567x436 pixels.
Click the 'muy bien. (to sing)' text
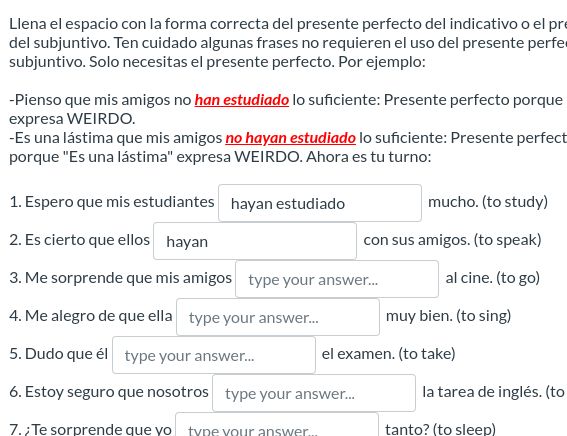[x=448, y=316]
